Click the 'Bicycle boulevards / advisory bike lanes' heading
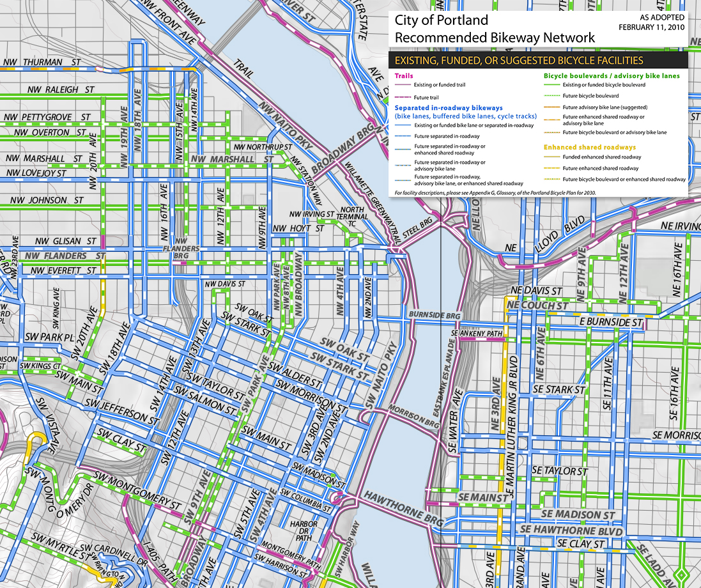 tap(612, 76)
